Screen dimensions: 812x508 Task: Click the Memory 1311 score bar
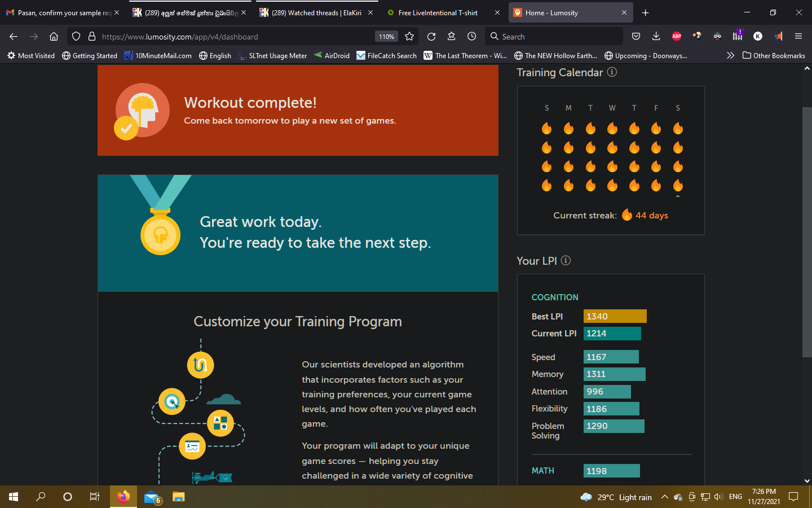615,374
